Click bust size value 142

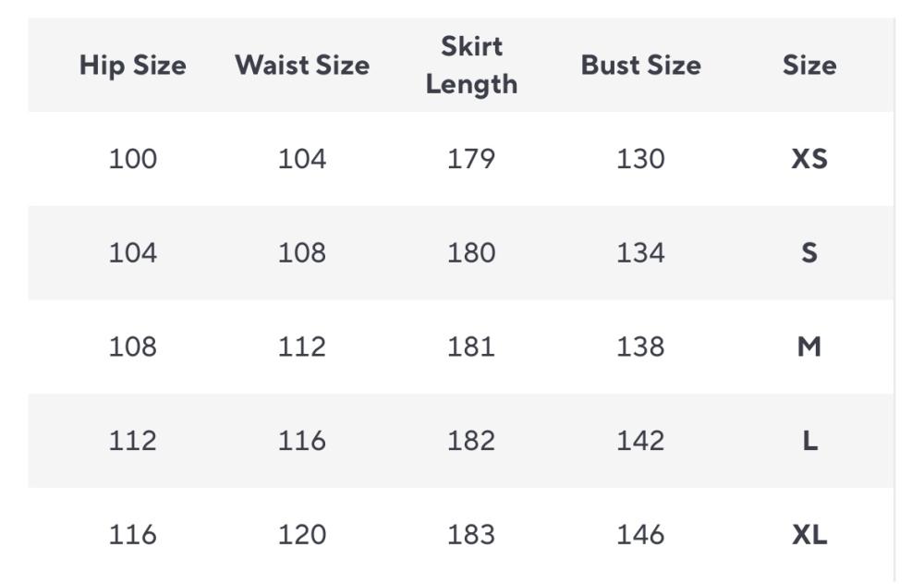coord(640,441)
